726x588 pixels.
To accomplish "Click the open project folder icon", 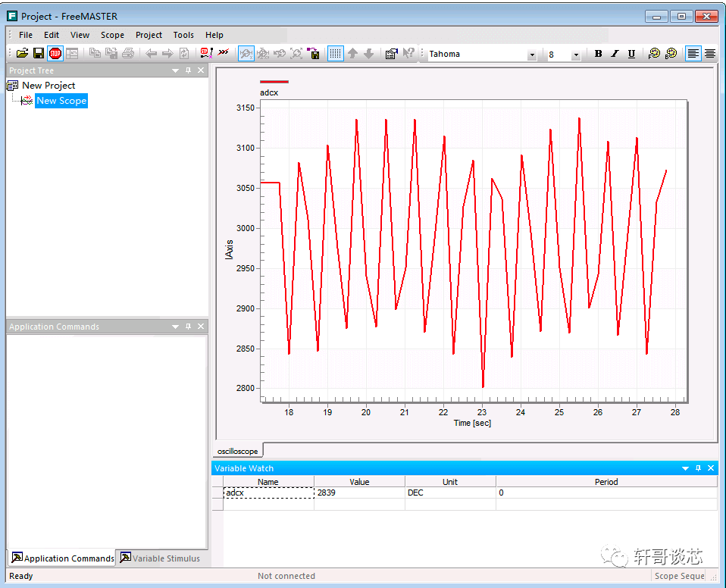I will (x=22, y=54).
